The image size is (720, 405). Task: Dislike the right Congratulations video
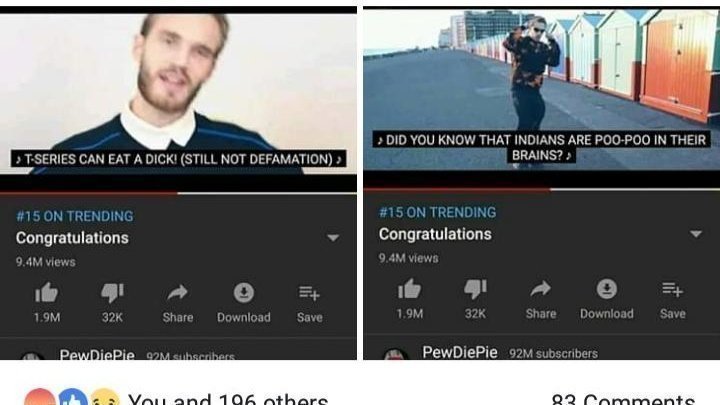point(475,289)
